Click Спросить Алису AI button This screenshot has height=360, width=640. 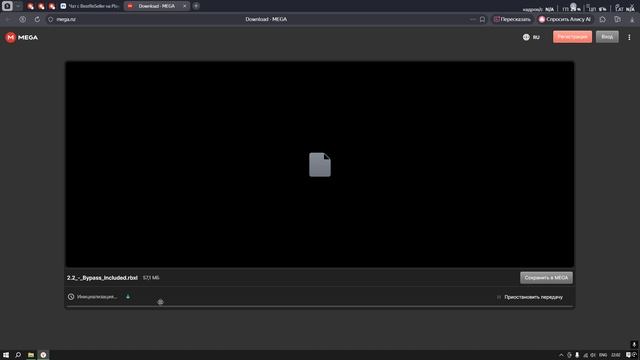(565, 19)
